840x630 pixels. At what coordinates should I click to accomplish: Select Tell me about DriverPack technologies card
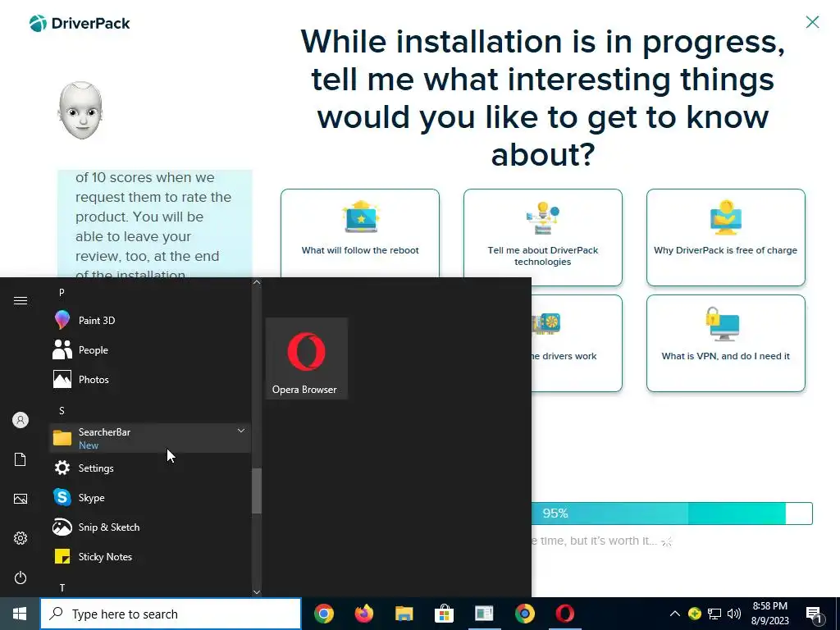click(543, 237)
